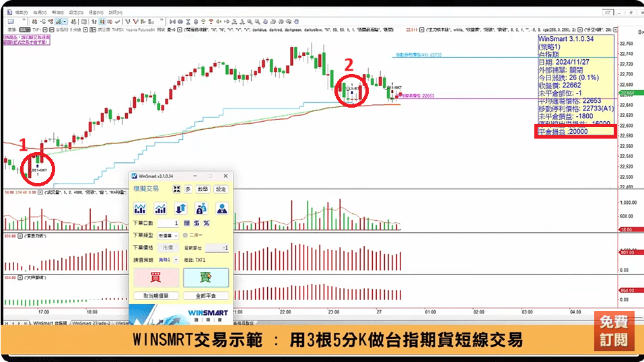Click the hand pan icon in chart toolbar
Image resolution: width=644 pixels, height=362 pixels.
pos(295,22)
